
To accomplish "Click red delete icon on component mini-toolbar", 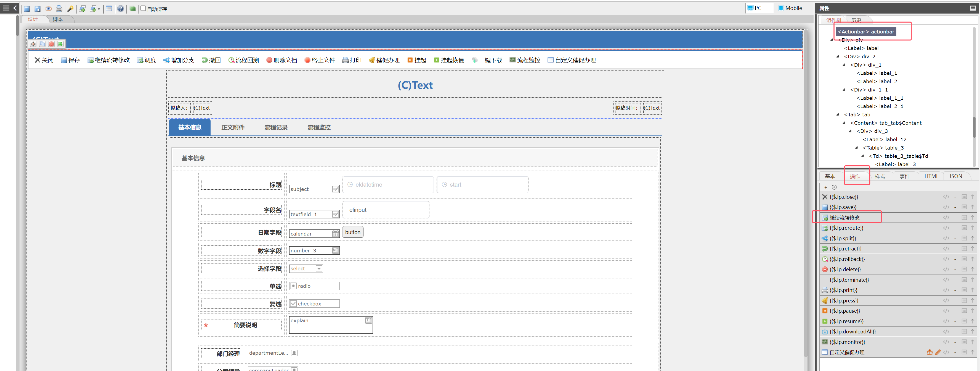I will 51,44.
